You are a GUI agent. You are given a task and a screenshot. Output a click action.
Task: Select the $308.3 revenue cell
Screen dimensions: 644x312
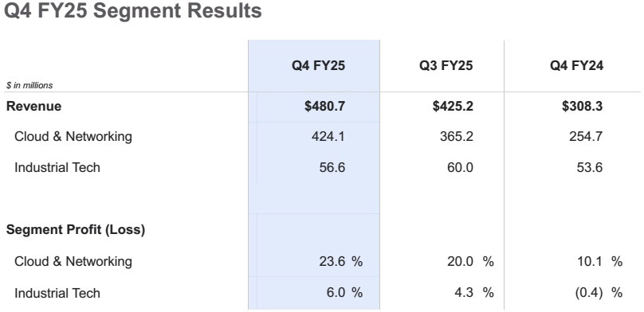pyautogui.click(x=583, y=106)
